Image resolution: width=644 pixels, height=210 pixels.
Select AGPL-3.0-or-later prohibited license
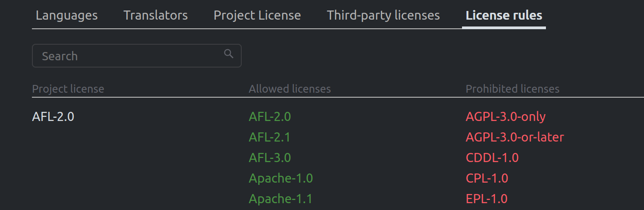coord(514,137)
